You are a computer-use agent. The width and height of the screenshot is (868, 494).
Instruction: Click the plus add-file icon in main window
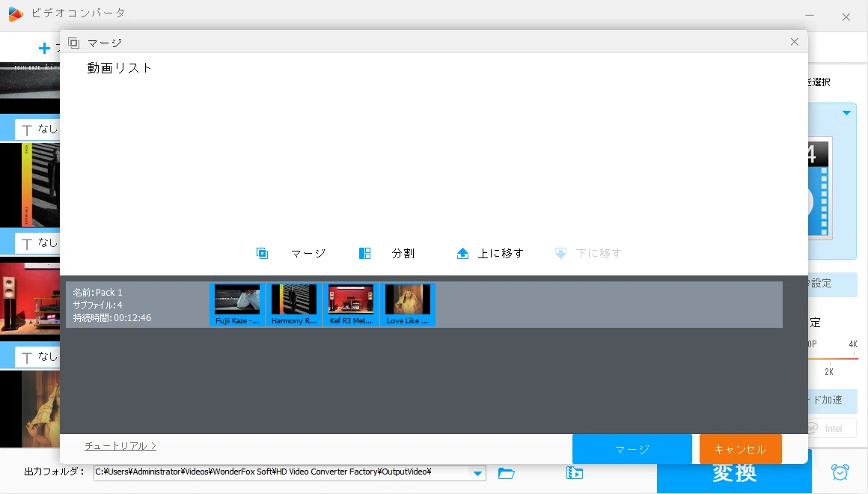pyautogui.click(x=44, y=49)
